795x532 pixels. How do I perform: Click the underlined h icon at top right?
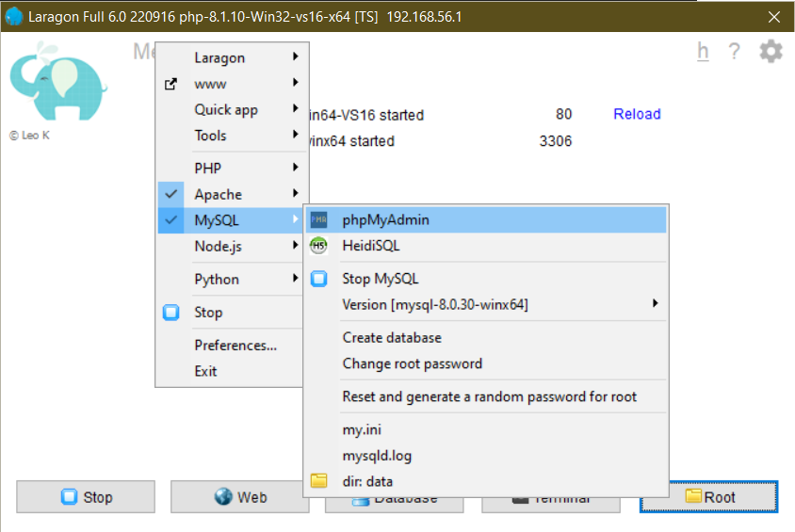[703, 51]
